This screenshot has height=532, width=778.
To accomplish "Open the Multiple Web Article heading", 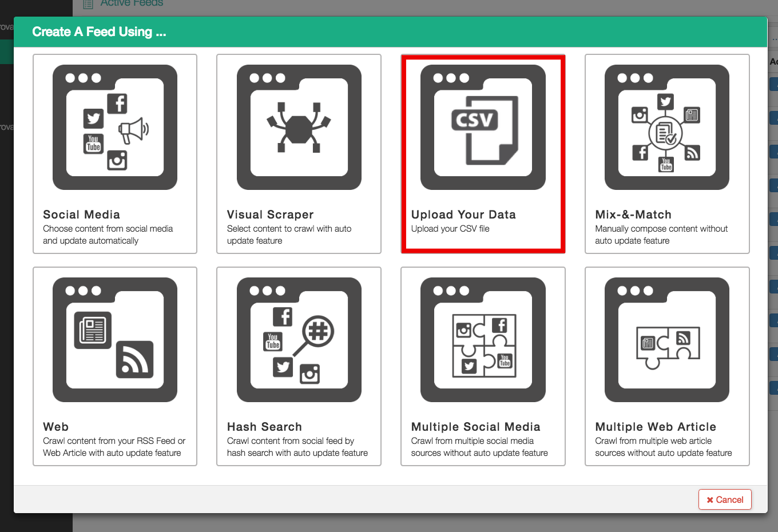I will click(x=656, y=427).
